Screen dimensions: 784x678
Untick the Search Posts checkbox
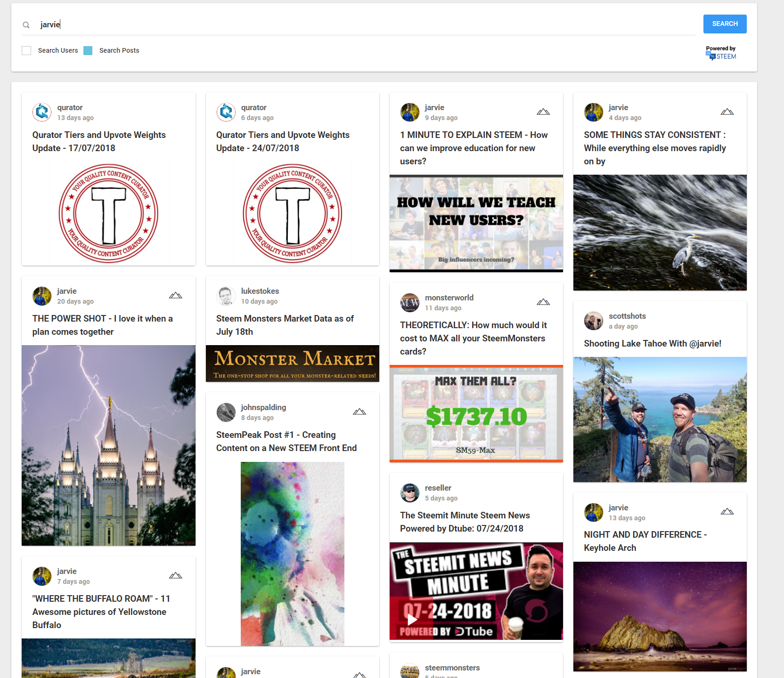tap(88, 50)
